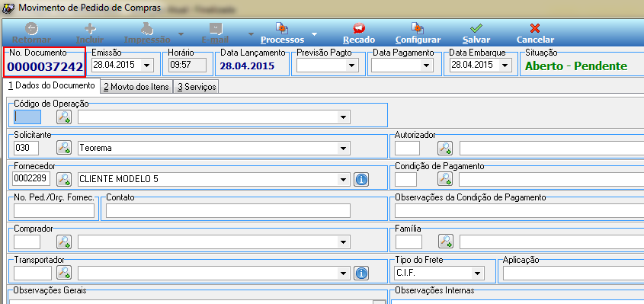Click the Contato input field

(x=228, y=210)
